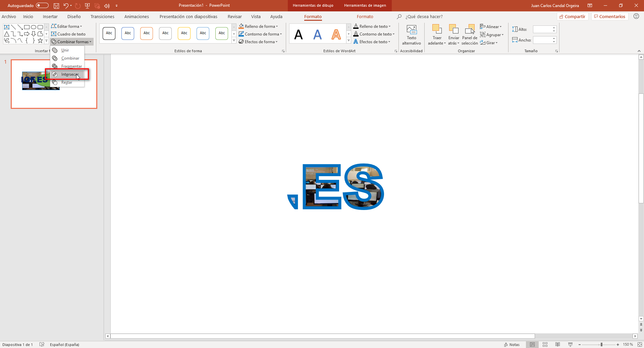Insert a Cuadro de texto
Screen dimensions: 644x348
[69, 34]
